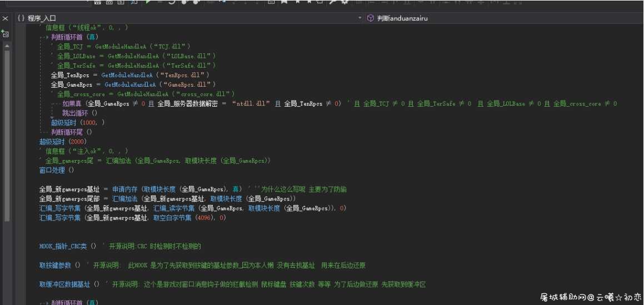Click the 超级延时 (1000, ) statement

78,122
